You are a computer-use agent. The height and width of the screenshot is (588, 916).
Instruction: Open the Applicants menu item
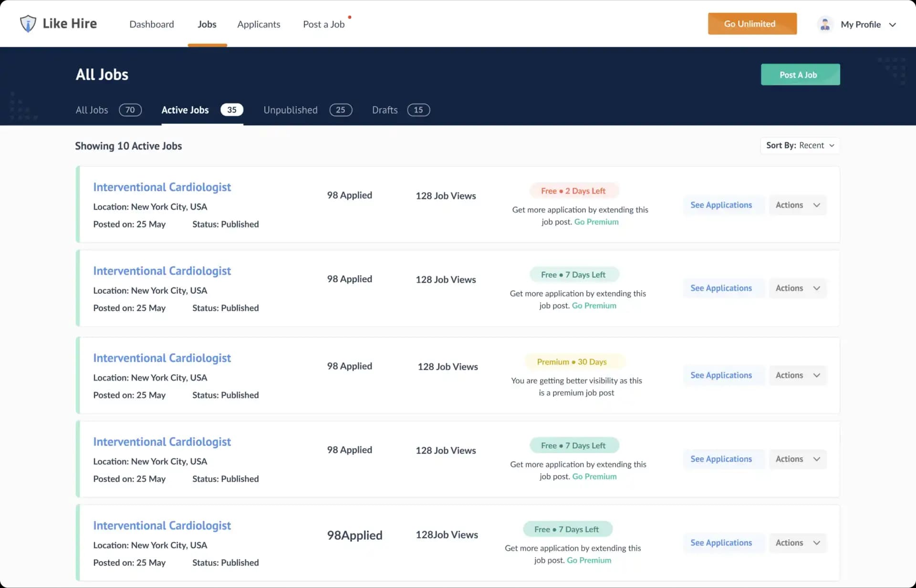pos(259,24)
